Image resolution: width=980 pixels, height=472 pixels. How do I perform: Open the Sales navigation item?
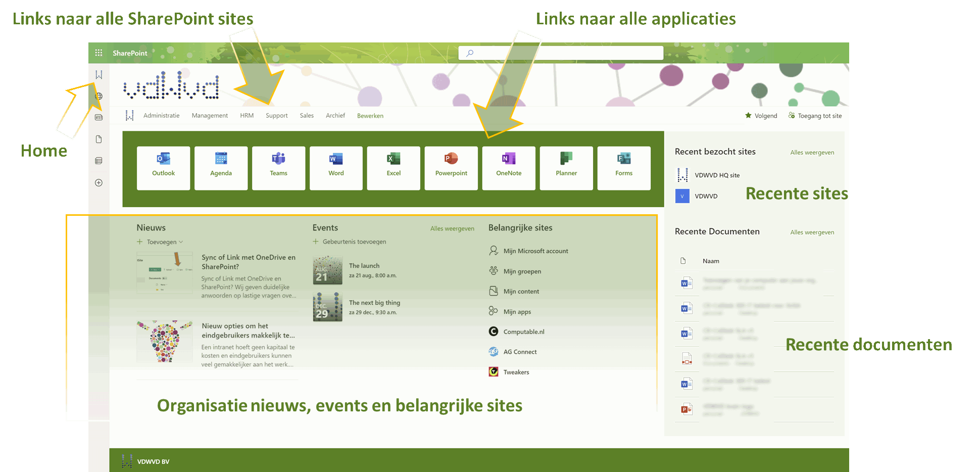307,116
